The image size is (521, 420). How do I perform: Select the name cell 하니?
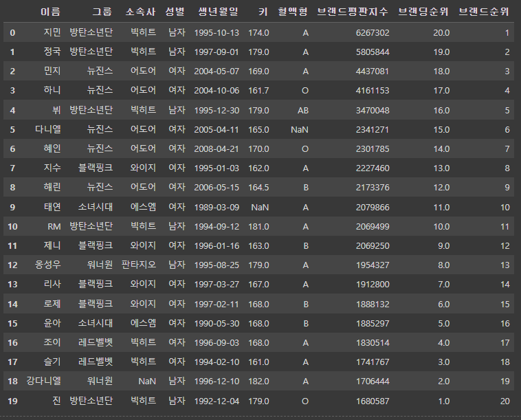[52, 90]
